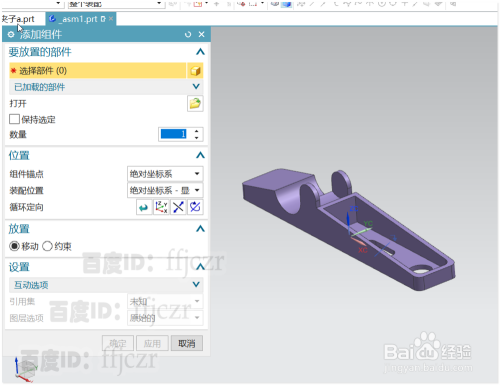The image size is (500, 385).
Task: Decrease 数量 with the down stepper arrow
Action: pos(197,137)
